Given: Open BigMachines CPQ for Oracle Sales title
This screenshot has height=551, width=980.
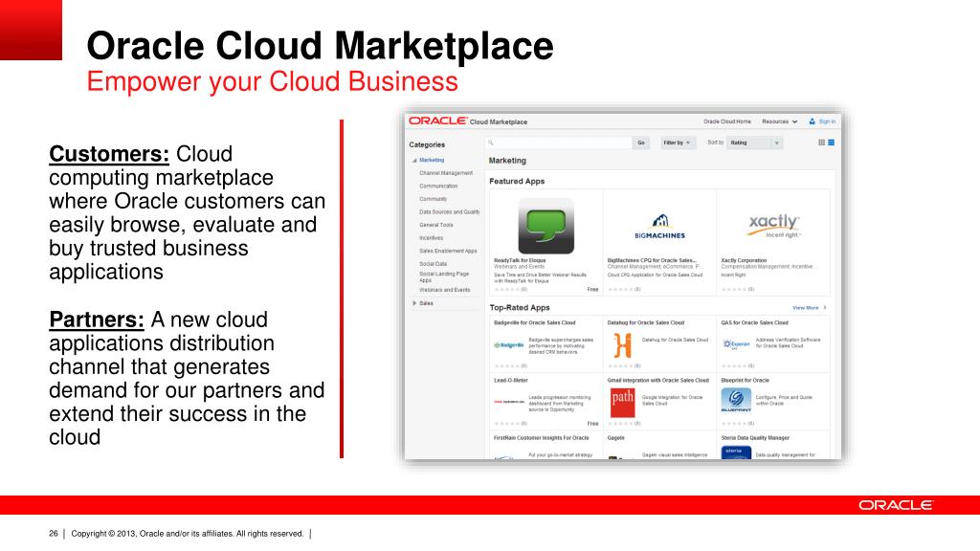Looking at the screenshot, I should (x=652, y=260).
